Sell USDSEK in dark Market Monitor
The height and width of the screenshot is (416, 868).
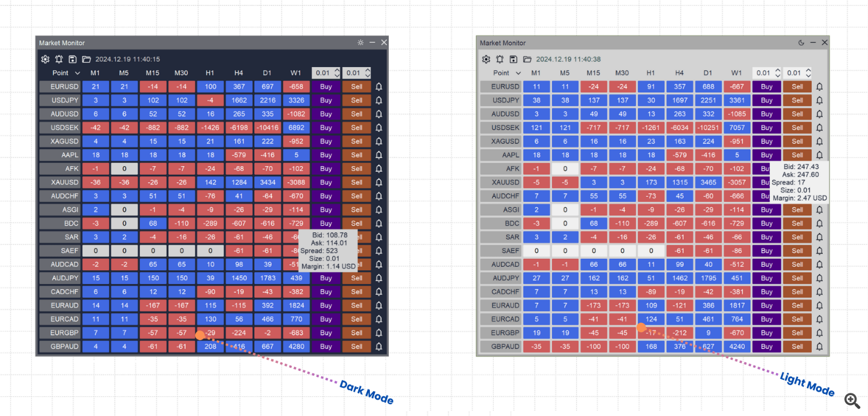click(356, 127)
